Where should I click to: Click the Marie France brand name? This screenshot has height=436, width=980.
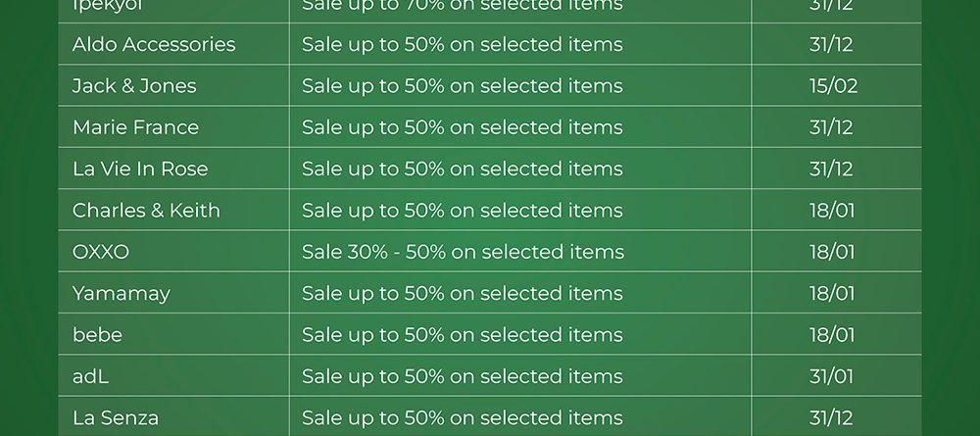click(135, 127)
